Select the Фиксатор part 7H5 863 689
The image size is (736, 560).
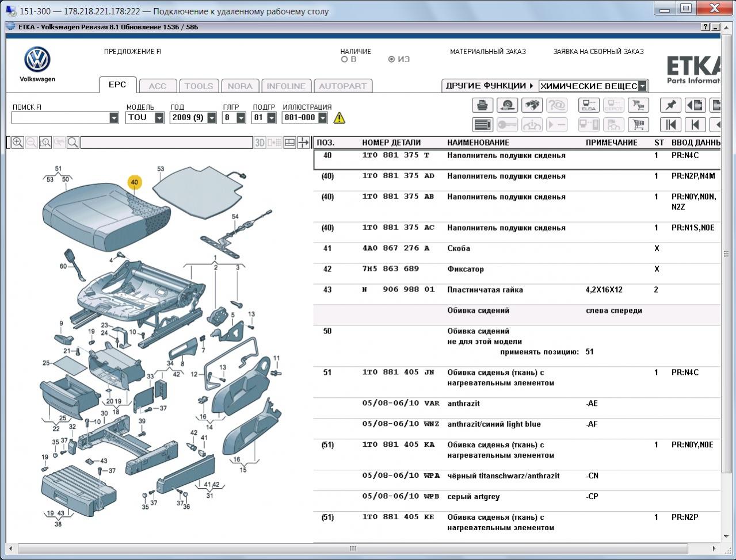517,274
